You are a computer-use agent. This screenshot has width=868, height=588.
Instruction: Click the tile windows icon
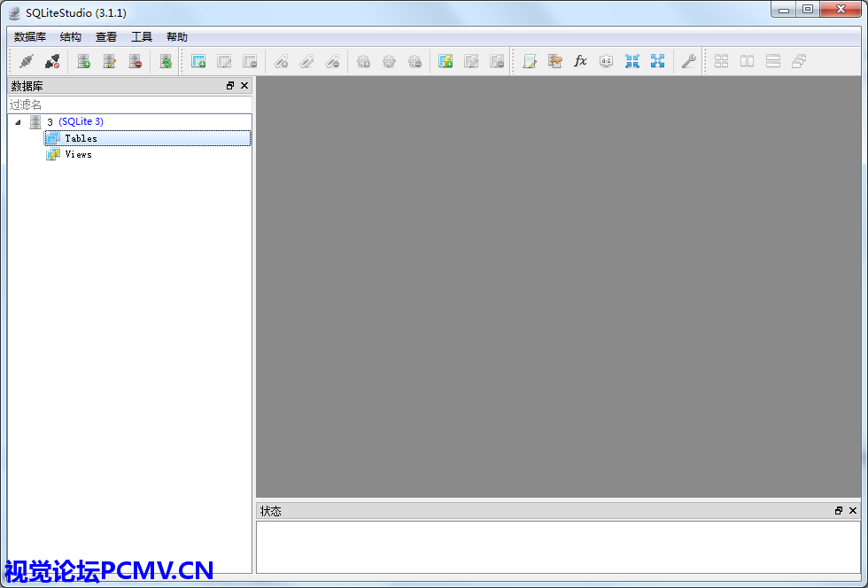[x=721, y=61]
